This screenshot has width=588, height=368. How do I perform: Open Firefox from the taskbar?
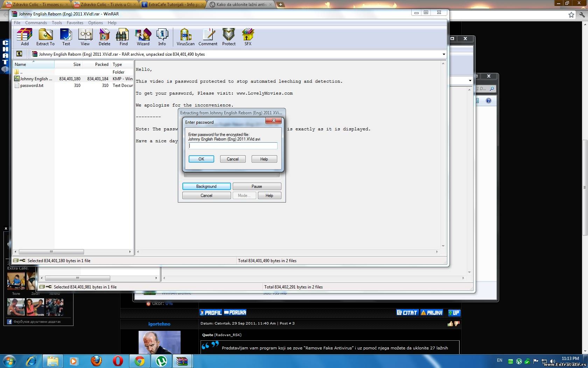point(96,361)
